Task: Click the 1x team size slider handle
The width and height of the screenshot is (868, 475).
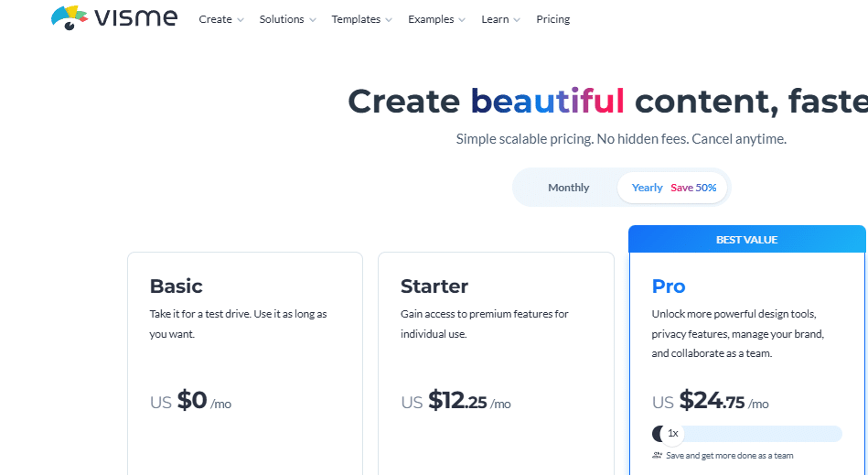Action: point(672,434)
